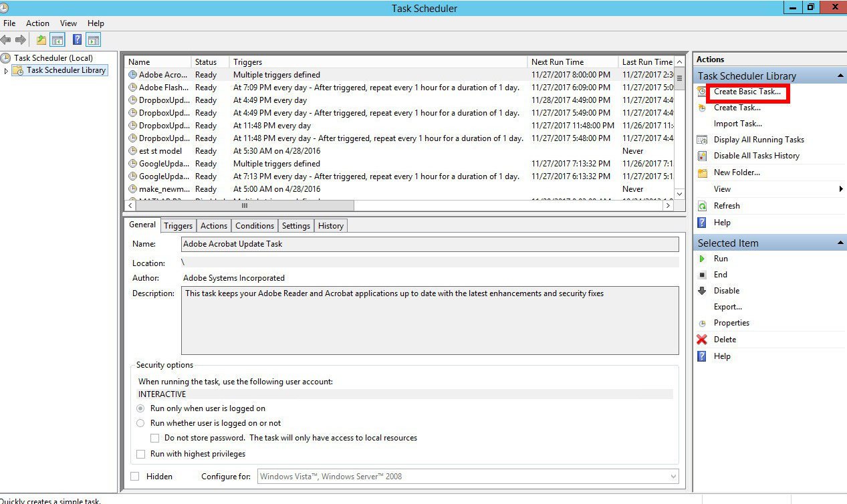Image resolution: width=847 pixels, height=504 pixels.
Task: Click the New Folder icon in Actions pane
Action: (702, 172)
